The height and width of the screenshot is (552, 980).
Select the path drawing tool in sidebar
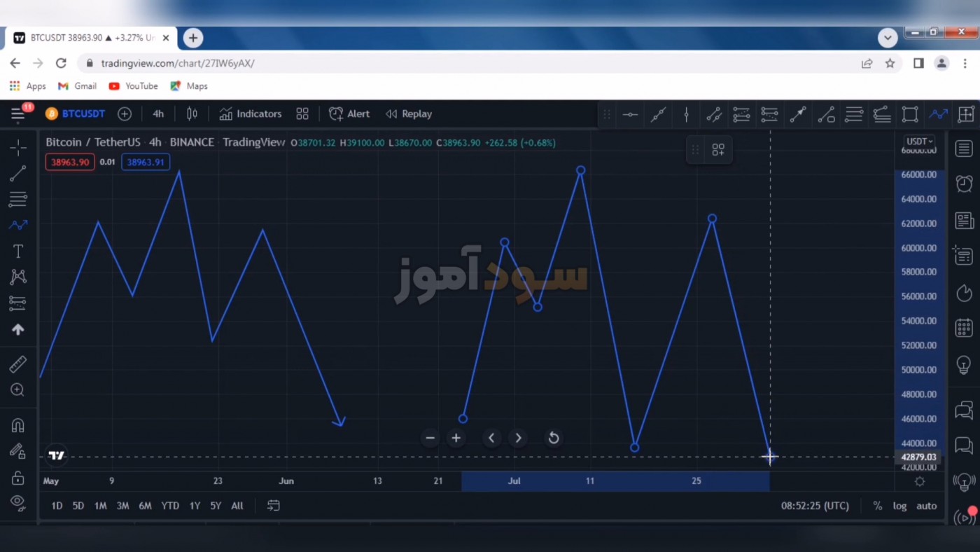18,225
